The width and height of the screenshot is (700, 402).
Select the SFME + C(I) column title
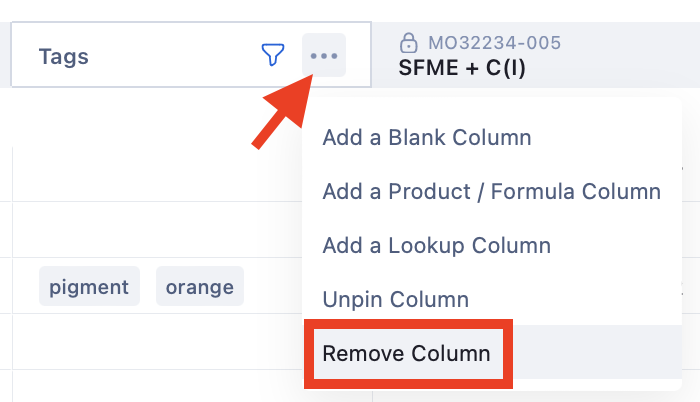pos(462,69)
